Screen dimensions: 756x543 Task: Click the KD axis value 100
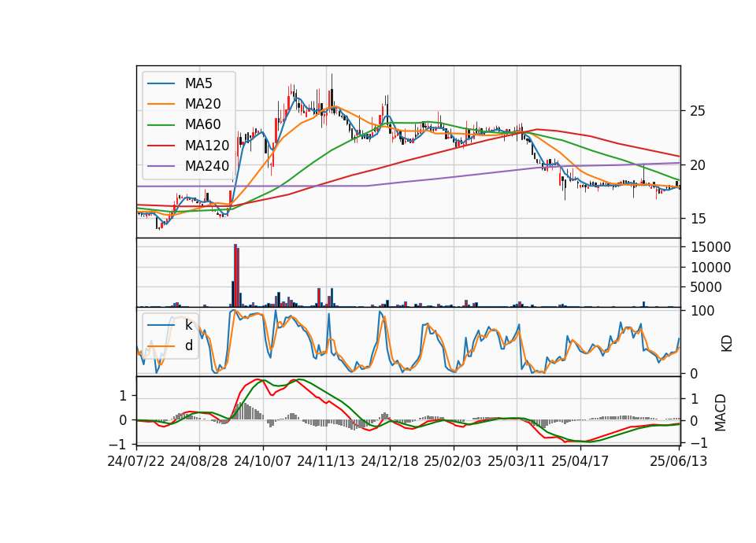702,312
